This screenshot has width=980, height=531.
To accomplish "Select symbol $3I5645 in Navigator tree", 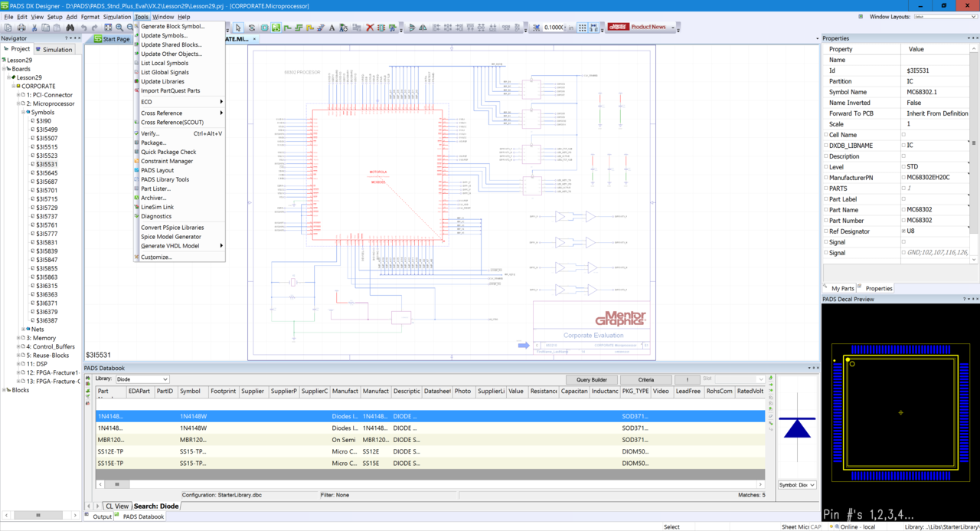I will click(x=47, y=173).
